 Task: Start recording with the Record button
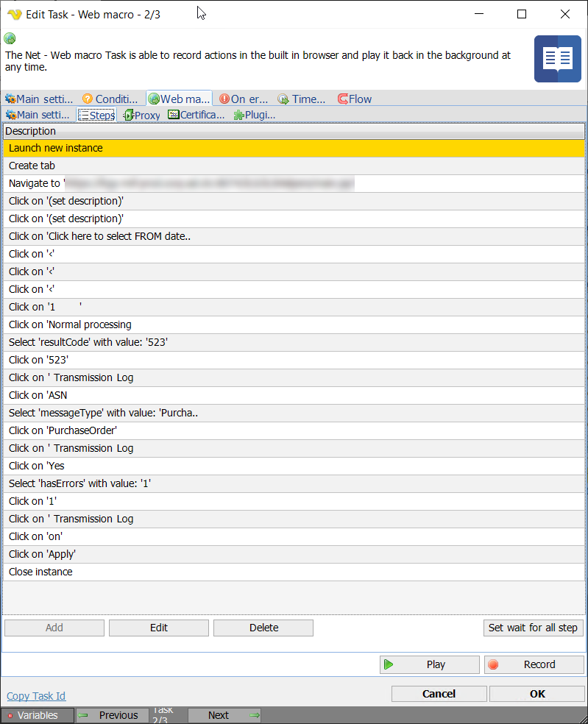[x=534, y=664]
